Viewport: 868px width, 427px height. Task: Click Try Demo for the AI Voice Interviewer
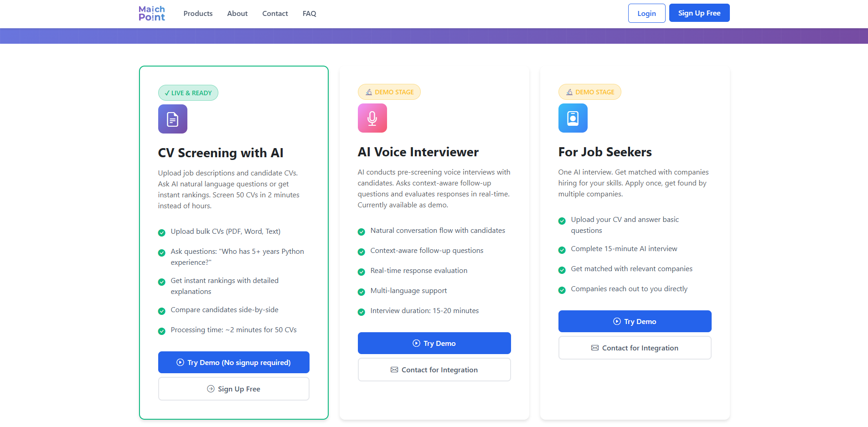pyautogui.click(x=434, y=343)
